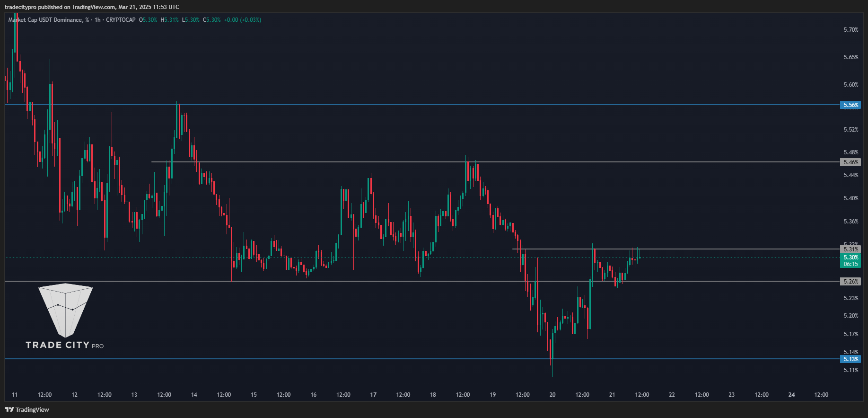Click the 5.17% price axis tick
868x418 pixels.
click(x=851, y=334)
